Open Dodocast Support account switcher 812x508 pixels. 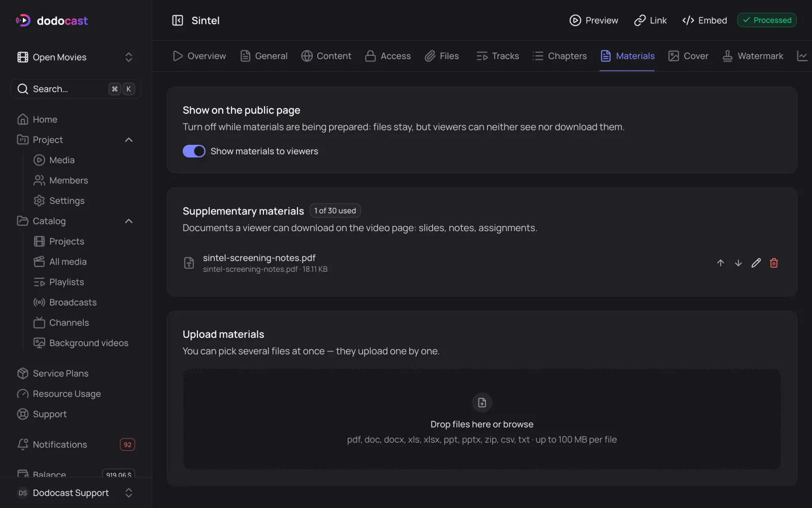pos(76,493)
